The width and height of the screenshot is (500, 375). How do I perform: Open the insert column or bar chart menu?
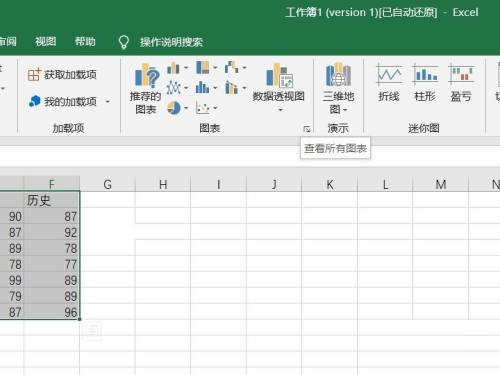(x=177, y=68)
